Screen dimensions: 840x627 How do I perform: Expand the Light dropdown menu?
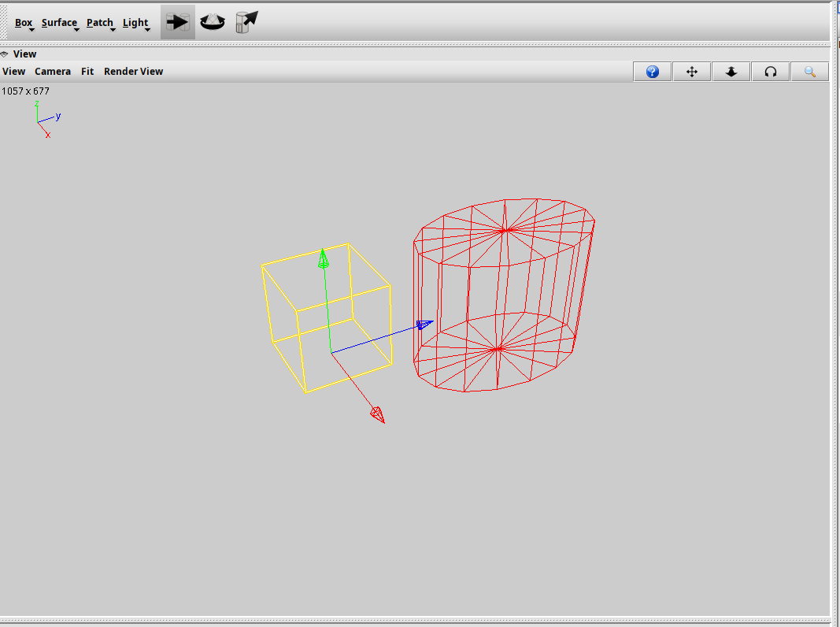[135, 23]
